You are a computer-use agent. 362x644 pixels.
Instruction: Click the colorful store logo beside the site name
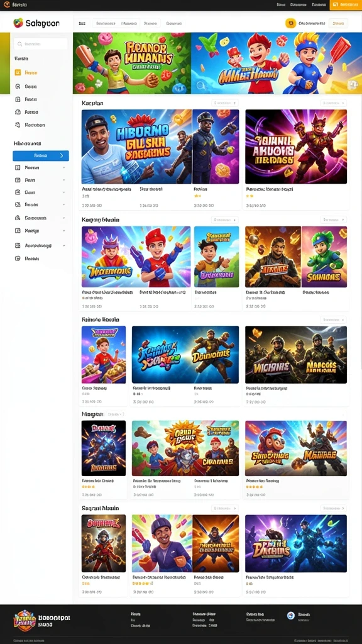click(18, 23)
